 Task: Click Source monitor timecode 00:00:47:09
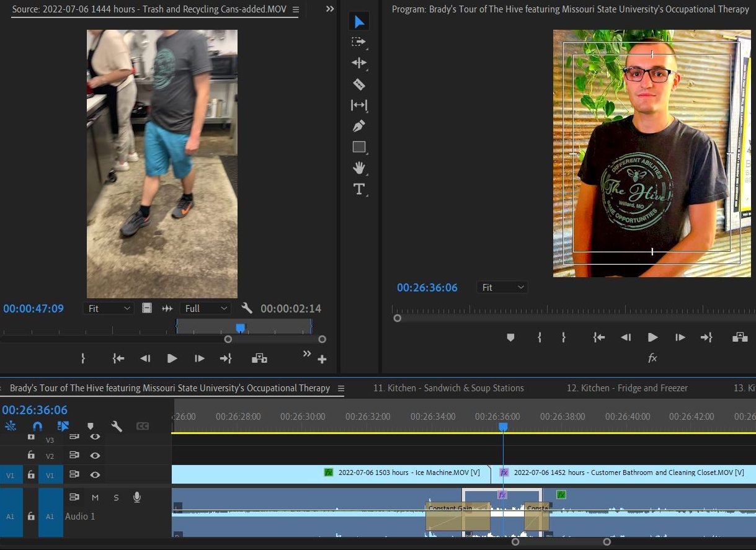33,308
